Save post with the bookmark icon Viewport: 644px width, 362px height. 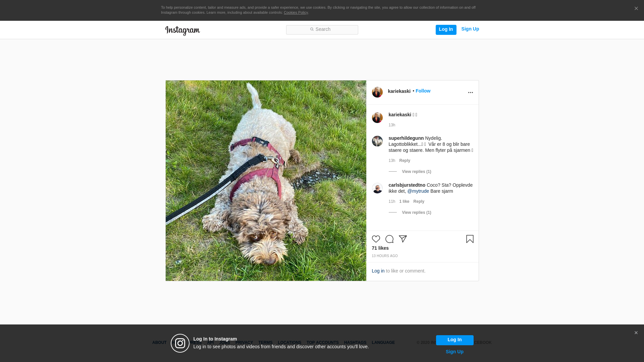[470, 239]
